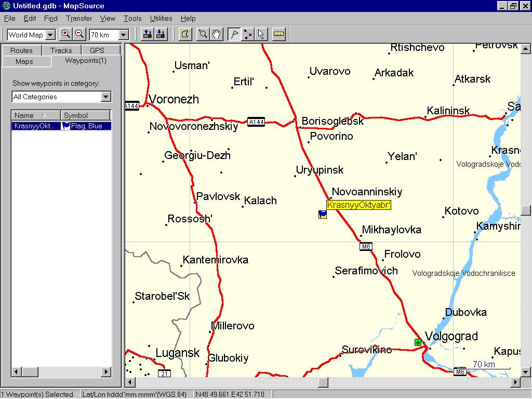
Task: Select the Route tool icon
Action: (x=248, y=34)
